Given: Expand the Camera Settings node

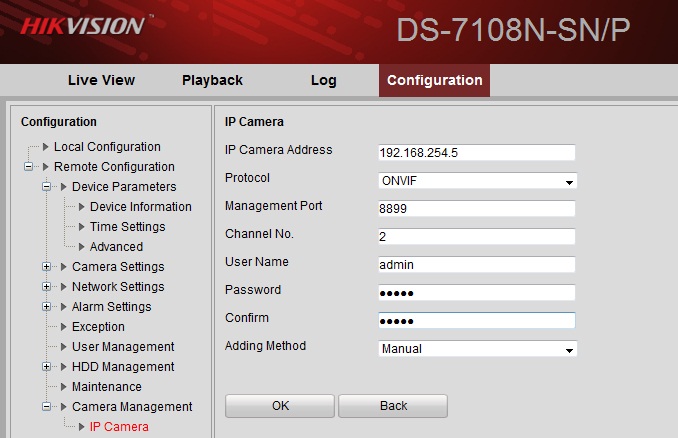Looking at the screenshot, I should click(x=47, y=267).
